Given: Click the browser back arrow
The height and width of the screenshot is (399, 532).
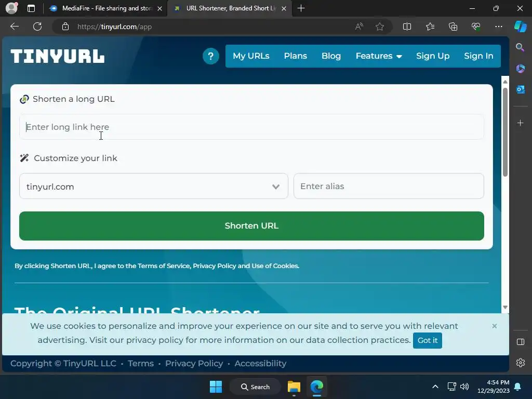Looking at the screenshot, I should (14, 26).
